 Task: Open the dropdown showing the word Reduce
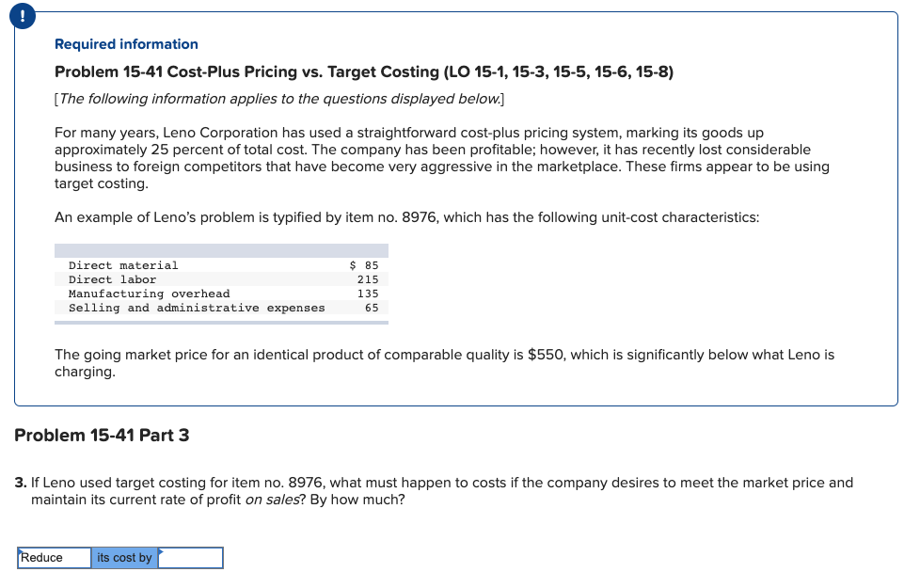[52, 558]
